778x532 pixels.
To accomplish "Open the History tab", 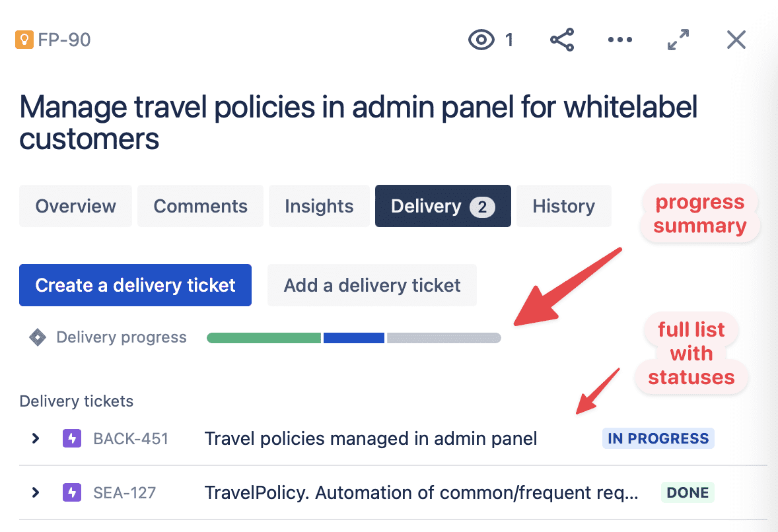I will pos(563,206).
